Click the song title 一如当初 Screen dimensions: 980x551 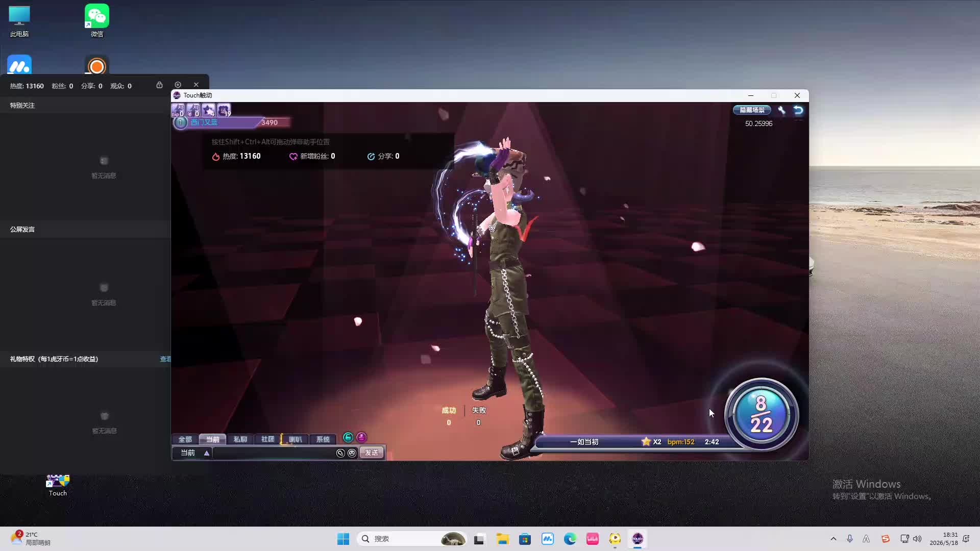(x=584, y=442)
